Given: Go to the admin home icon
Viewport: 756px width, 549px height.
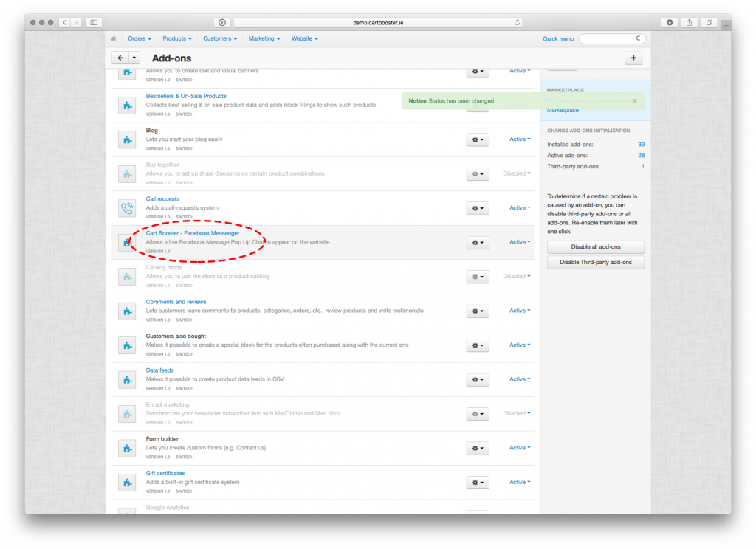Looking at the screenshot, I should pos(113,38).
